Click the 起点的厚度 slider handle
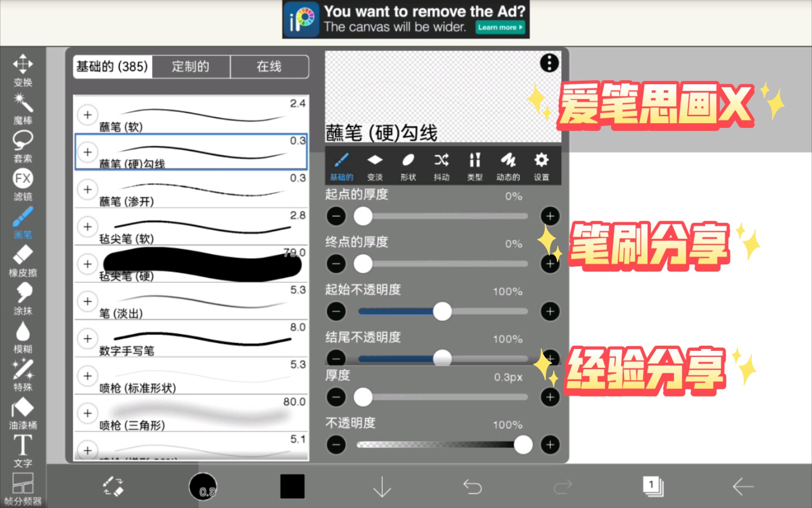 coord(363,216)
